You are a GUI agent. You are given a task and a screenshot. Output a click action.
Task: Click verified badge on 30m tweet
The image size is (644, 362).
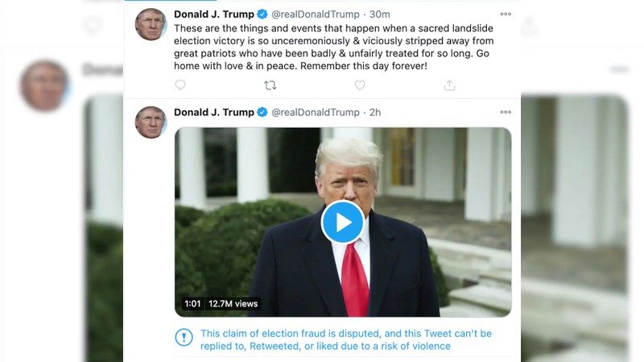pos(262,14)
